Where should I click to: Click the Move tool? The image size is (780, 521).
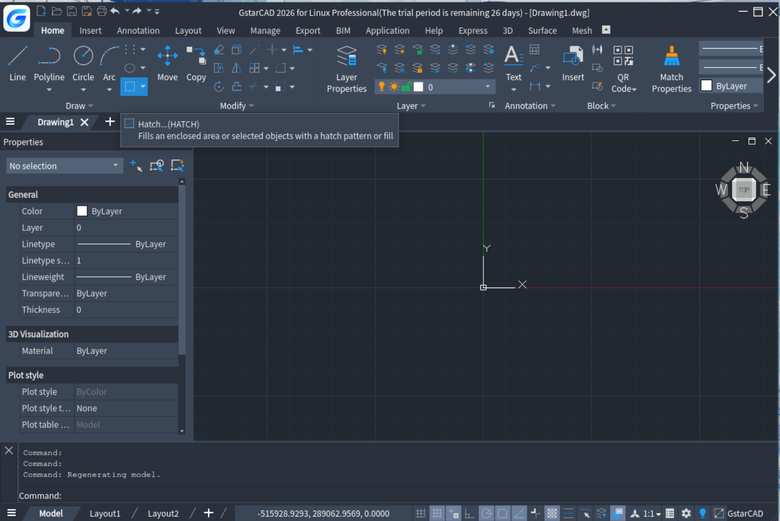click(x=167, y=63)
